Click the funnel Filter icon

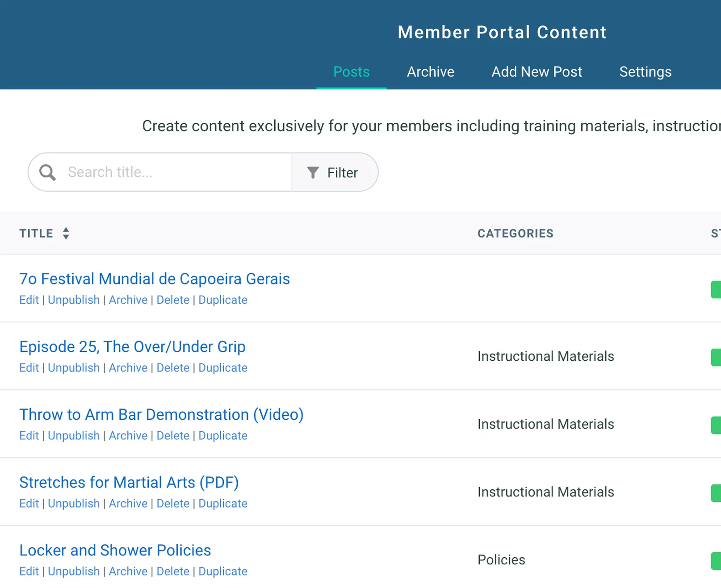tap(313, 173)
